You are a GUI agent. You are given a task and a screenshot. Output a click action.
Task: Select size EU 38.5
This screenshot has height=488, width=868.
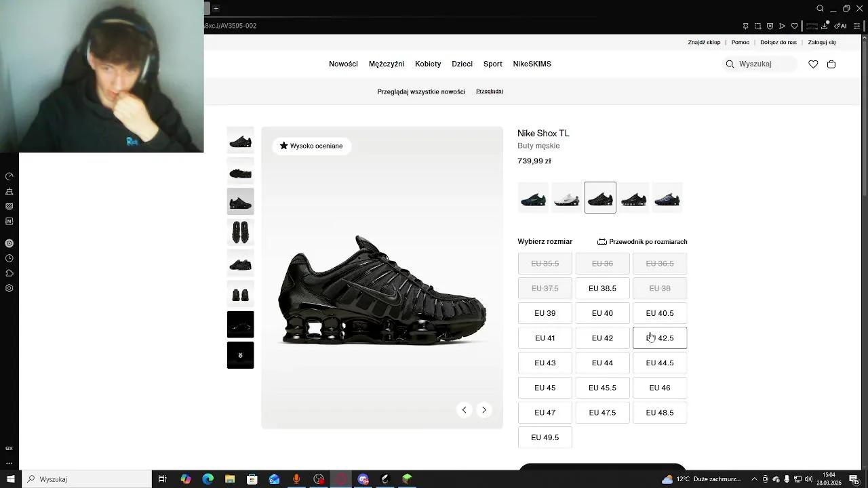pyautogui.click(x=602, y=288)
